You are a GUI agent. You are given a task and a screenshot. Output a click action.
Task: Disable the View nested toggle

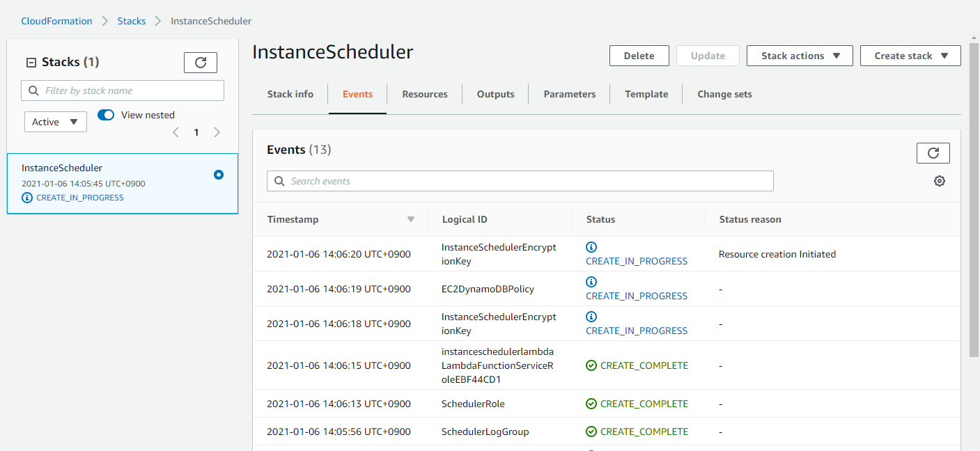click(x=105, y=114)
